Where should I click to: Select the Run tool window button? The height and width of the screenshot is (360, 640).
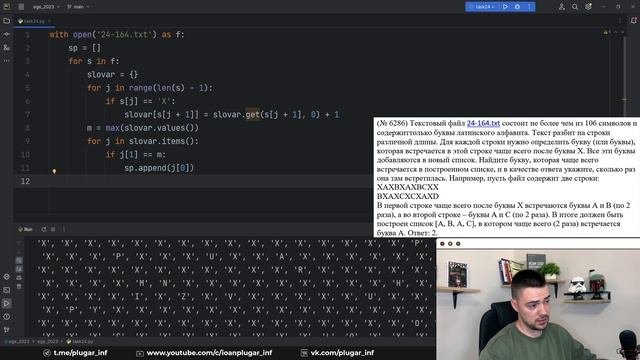[7, 303]
